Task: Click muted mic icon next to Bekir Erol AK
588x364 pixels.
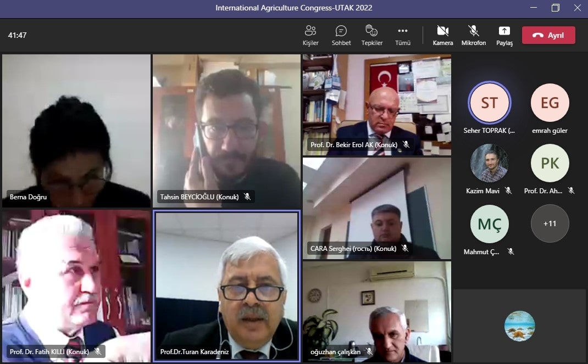Action: pyautogui.click(x=406, y=144)
